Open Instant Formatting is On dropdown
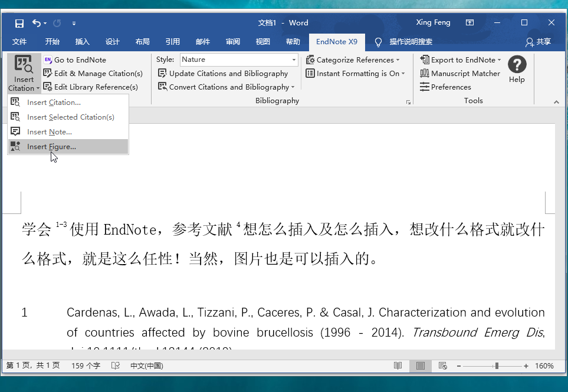The image size is (568, 392). pyautogui.click(x=355, y=74)
